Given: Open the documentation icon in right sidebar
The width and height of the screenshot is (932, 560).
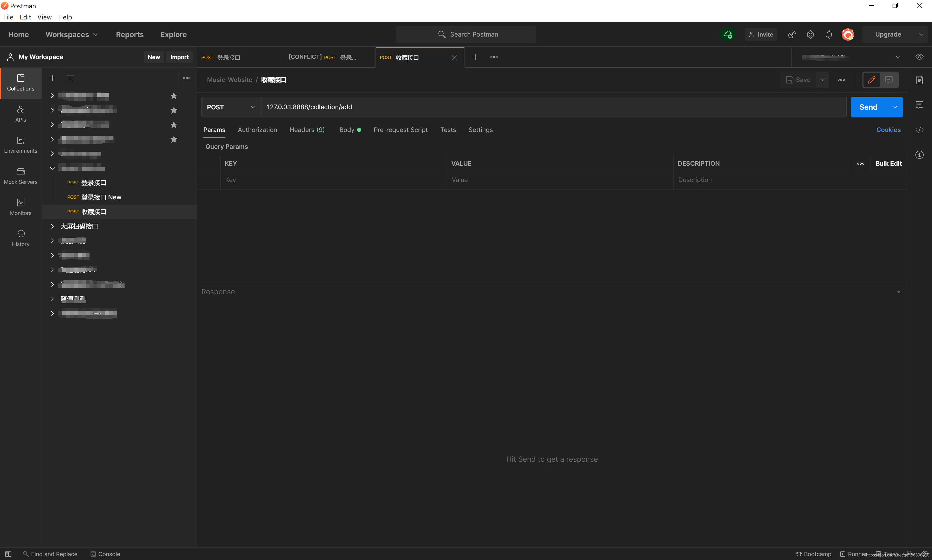Looking at the screenshot, I should coord(920,80).
